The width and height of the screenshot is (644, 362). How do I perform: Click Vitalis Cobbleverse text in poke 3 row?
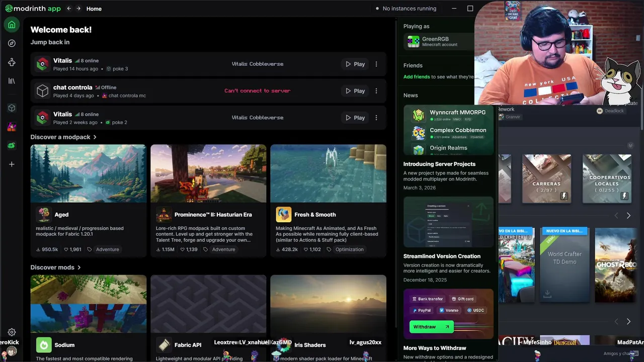click(x=258, y=64)
